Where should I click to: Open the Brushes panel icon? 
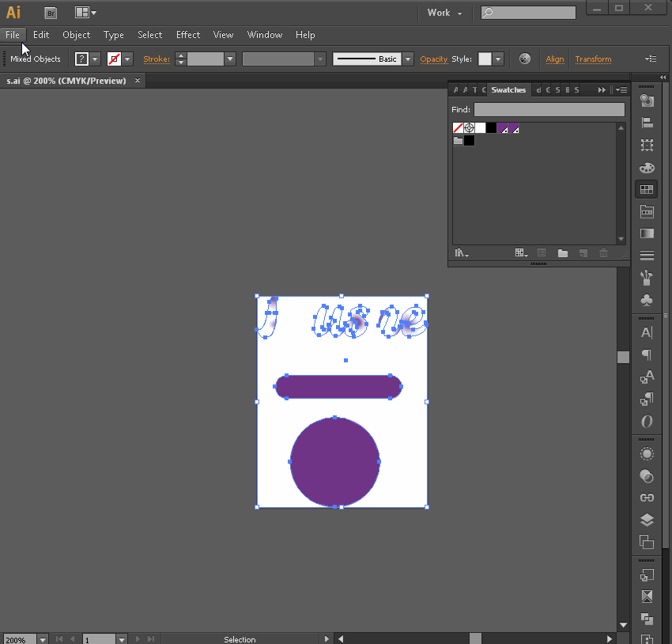pyautogui.click(x=647, y=278)
